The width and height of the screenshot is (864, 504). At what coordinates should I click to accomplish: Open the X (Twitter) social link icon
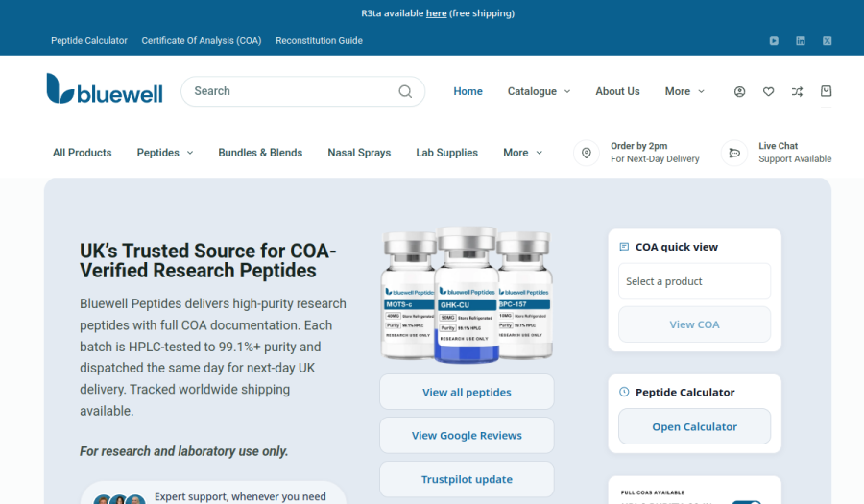[x=827, y=40]
